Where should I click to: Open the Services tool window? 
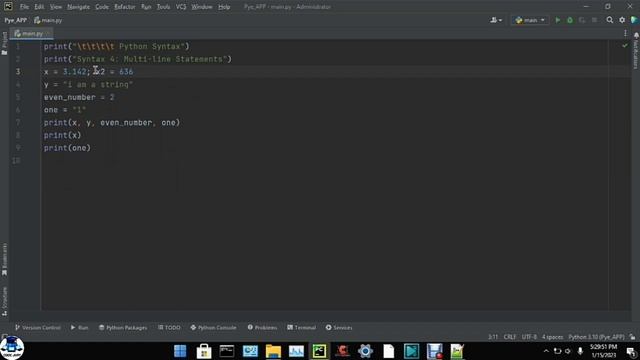tap(339, 327)
